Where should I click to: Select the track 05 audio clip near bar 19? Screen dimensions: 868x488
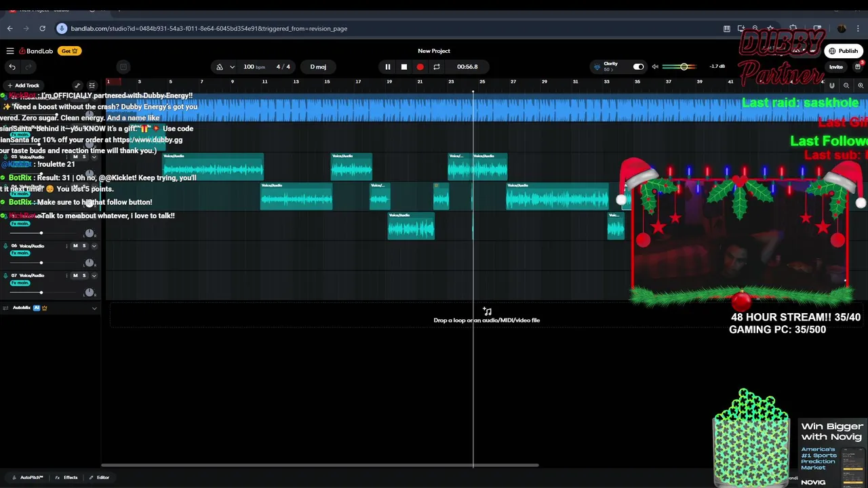pos(411,226)
